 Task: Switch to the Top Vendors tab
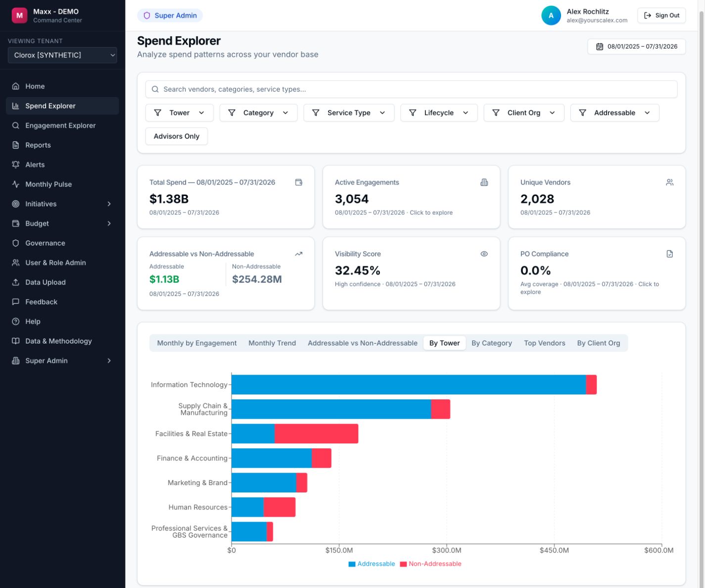click(545, 343)
